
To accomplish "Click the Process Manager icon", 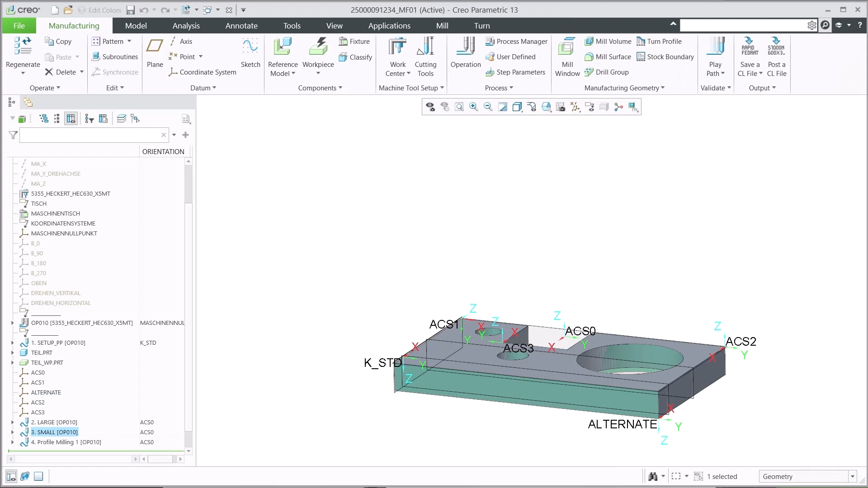I will 490,42.
